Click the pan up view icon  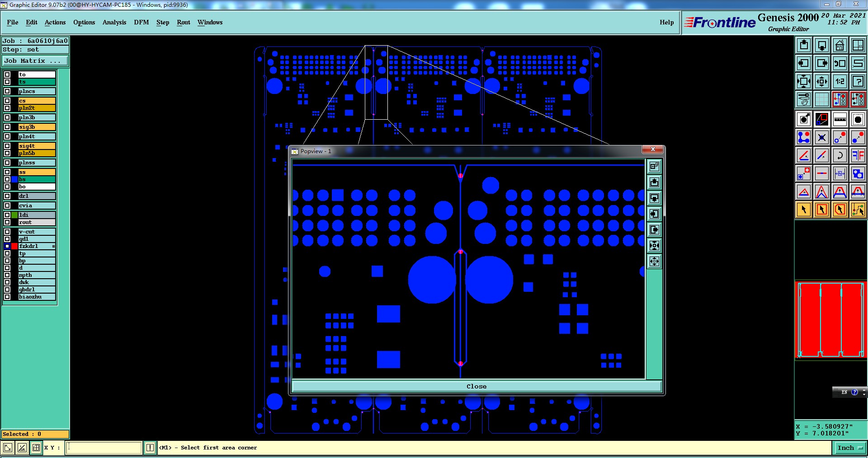tap(804, 45)
